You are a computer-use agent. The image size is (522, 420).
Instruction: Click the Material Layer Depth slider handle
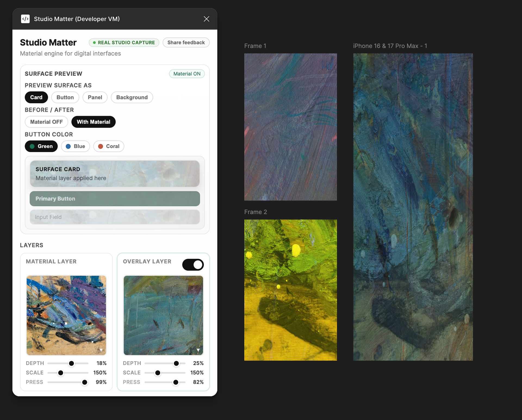[72, 363]
